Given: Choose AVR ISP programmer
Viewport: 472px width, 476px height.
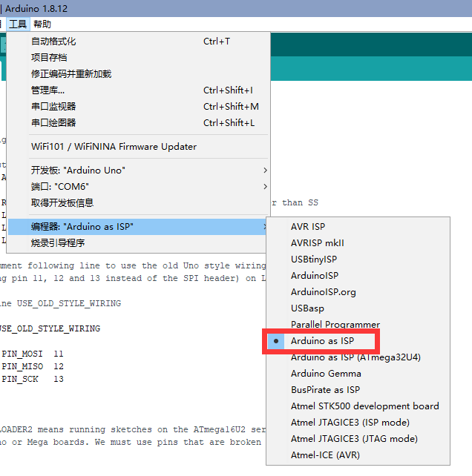Looking at the screenshot, I should [x=358, y=226].
